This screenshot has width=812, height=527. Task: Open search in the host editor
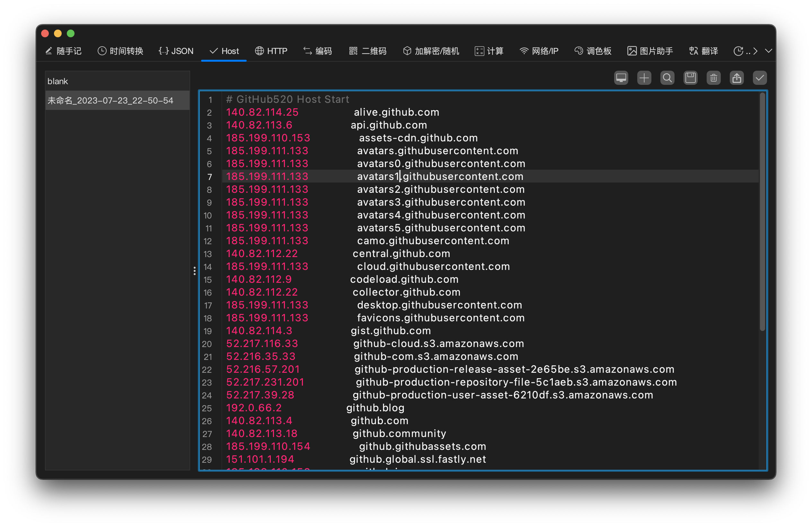[x=667, y=77]
